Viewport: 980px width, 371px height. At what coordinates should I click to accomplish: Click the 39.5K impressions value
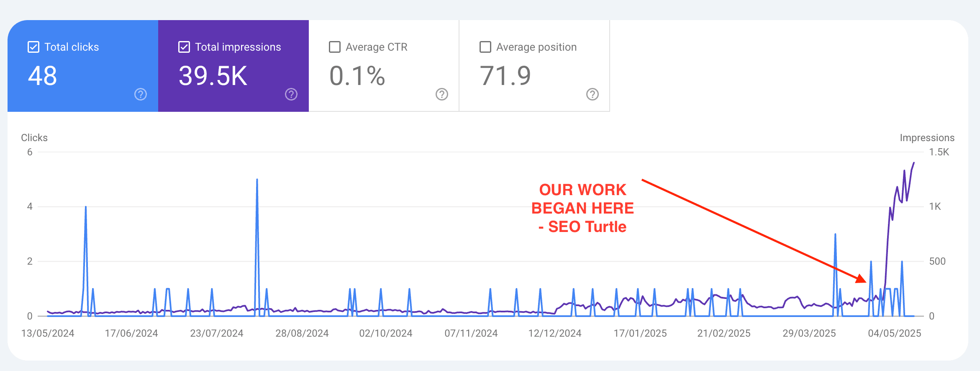coord(212,76)
